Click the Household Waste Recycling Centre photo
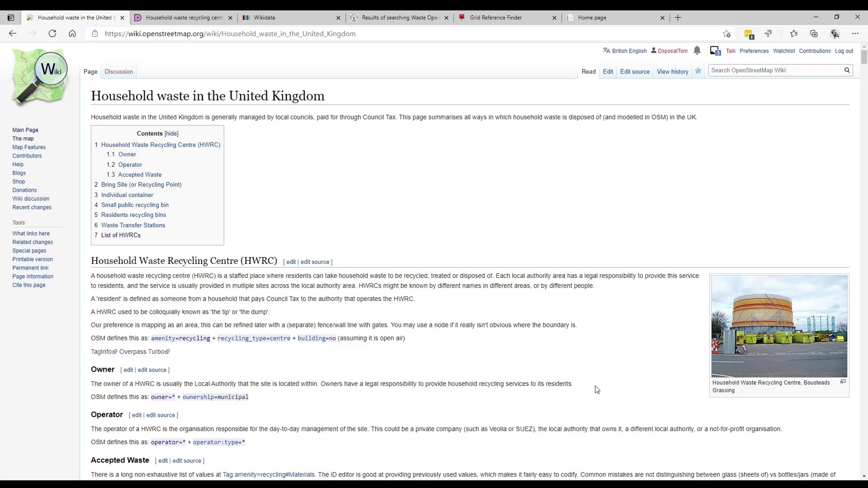868x488 pixels. [x=779, y=326]
